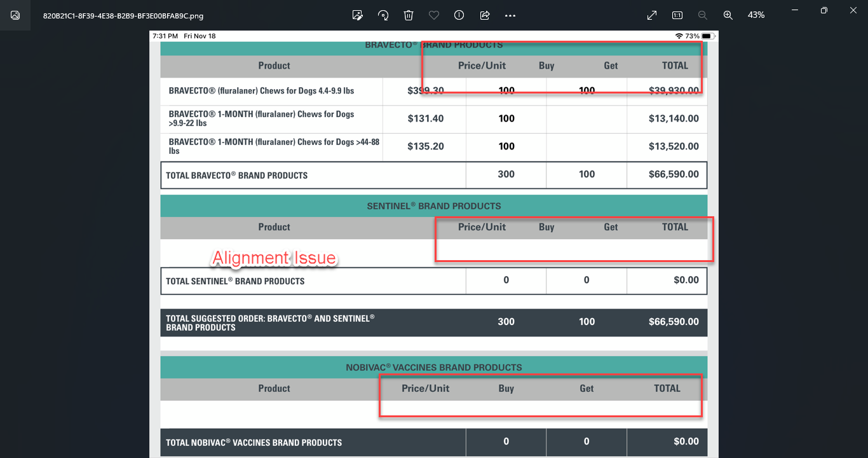868x458 pixels.
Task: Delete the image with trash icon
Action: [409, 15]
